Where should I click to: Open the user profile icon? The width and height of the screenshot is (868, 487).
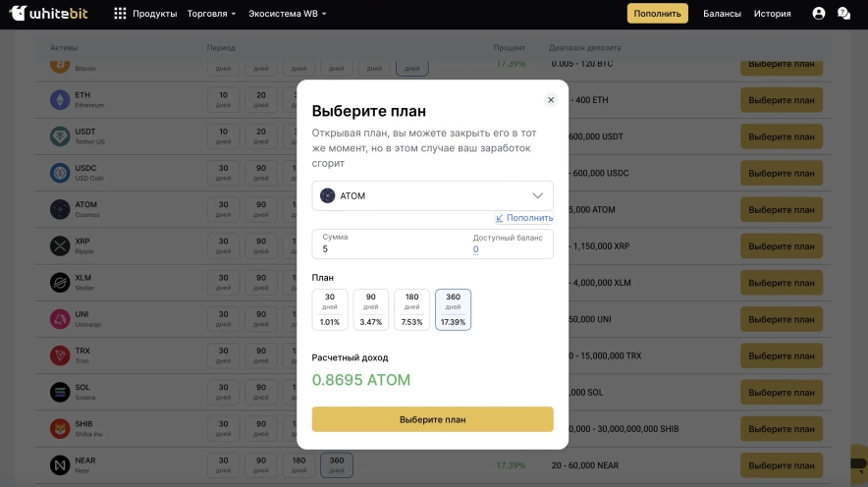pos(819,14)
